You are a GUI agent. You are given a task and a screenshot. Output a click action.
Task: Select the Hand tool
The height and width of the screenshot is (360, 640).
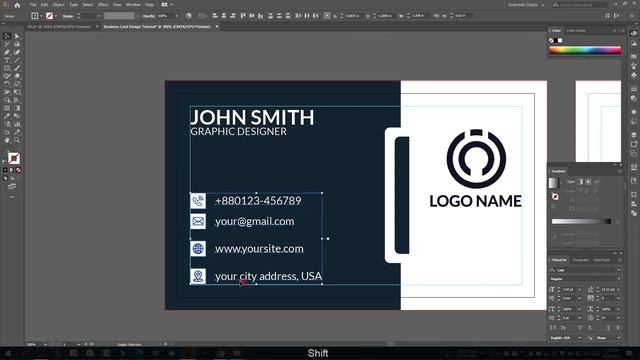(7, 140)
